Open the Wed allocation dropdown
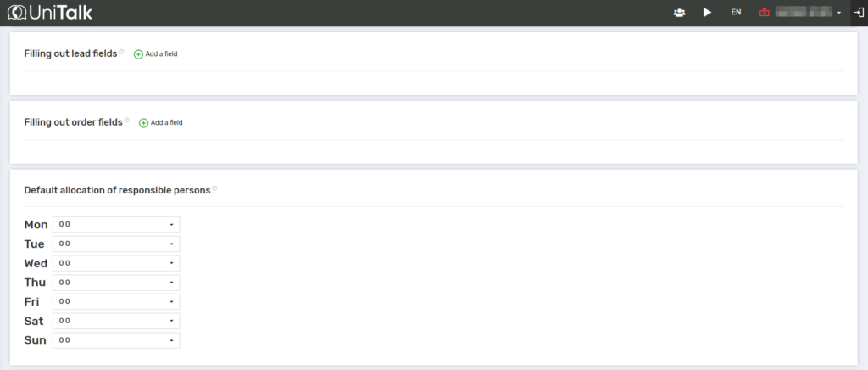 [116, 263]
